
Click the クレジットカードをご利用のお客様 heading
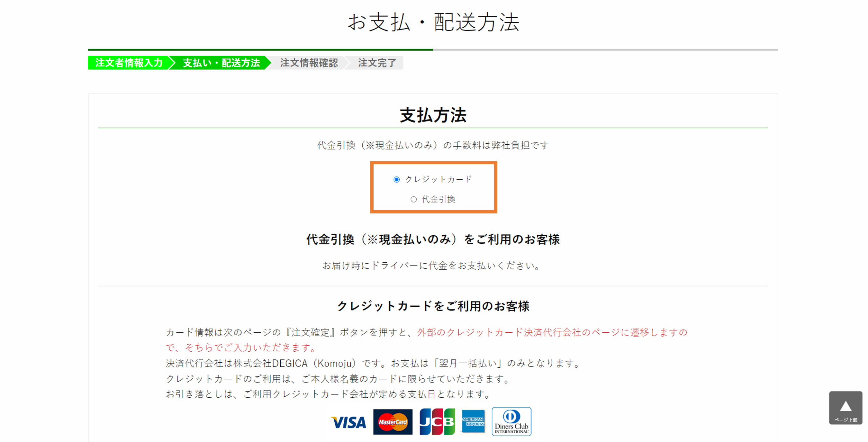point(433,306)
